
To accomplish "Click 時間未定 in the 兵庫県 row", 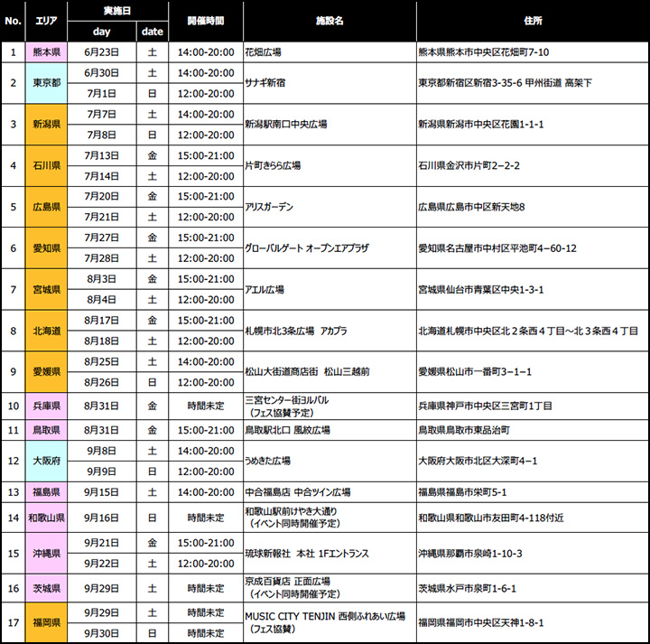I will point(206,406).
